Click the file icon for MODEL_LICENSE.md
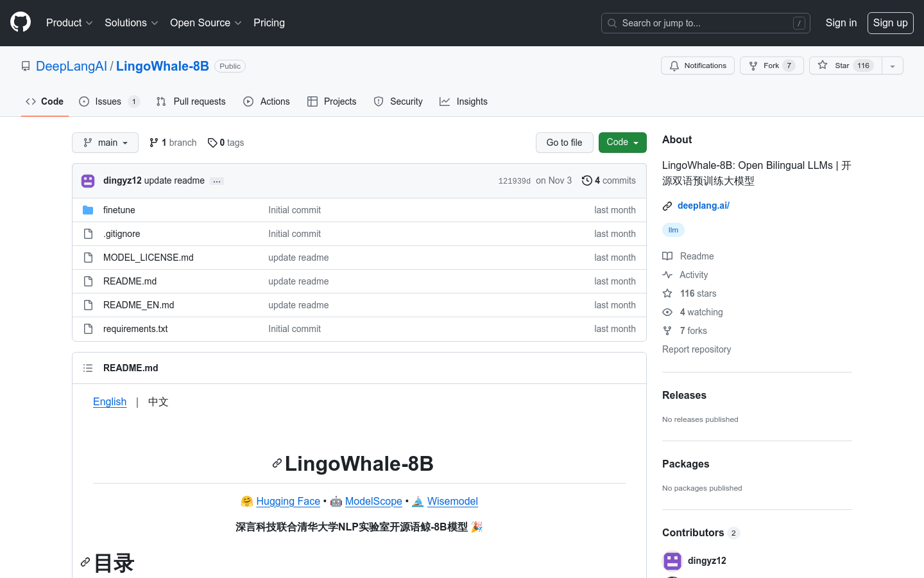 pos(88,258)
